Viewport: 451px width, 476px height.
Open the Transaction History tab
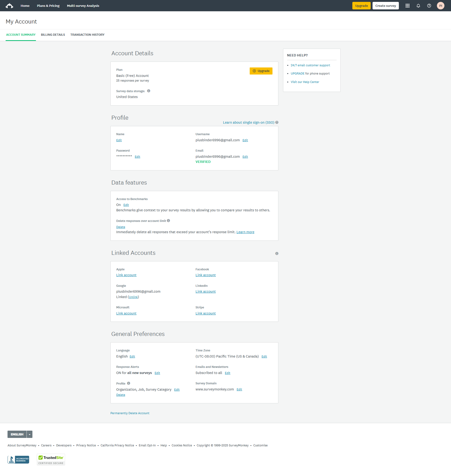(87, 35)
